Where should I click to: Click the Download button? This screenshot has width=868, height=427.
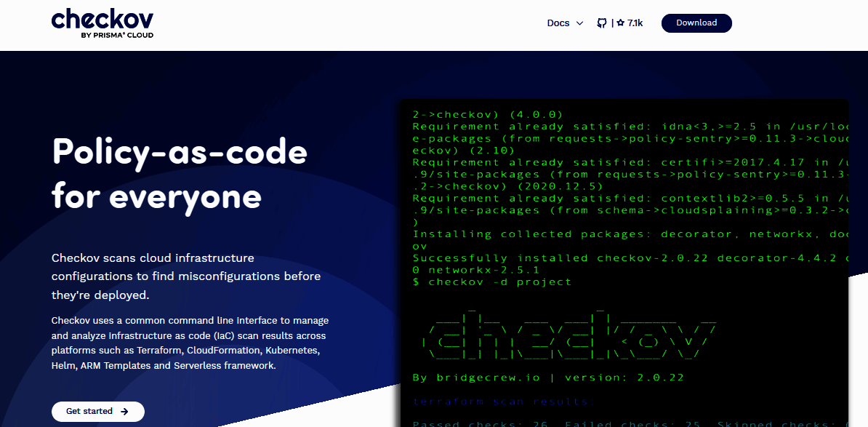point(696,23)
